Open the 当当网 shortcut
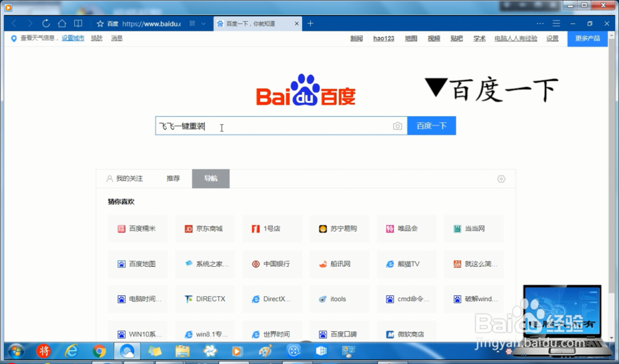Image resolution: width=619 pixels, height=364 pixels. 474,228
